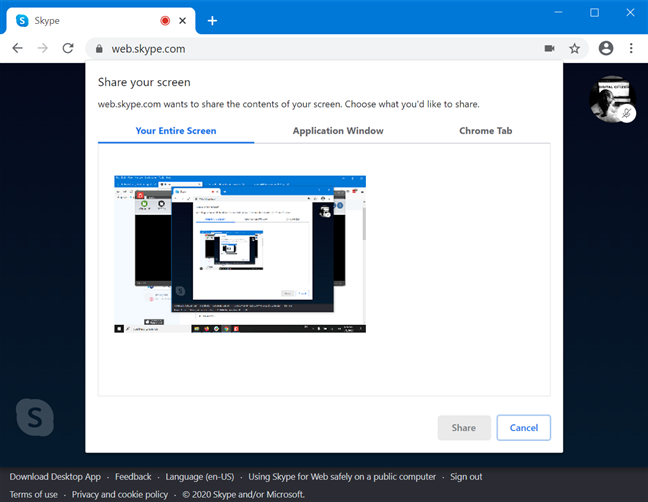Click the camera permission icon in address bar

(x=549, y=48)
